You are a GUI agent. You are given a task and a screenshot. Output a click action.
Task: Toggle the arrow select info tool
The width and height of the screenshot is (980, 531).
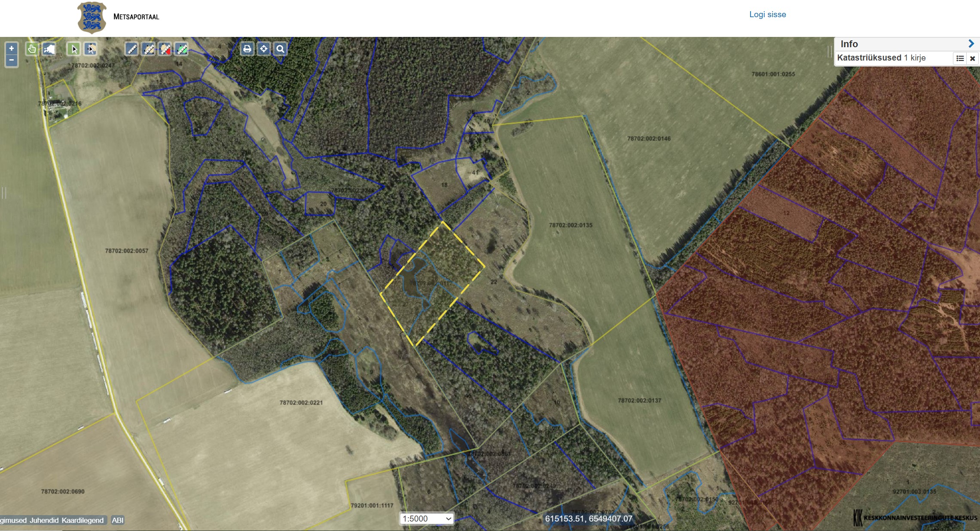point(73,49)
